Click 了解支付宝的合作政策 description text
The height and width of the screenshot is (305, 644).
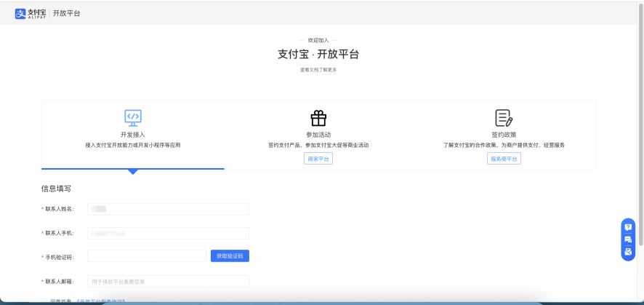coord(504,145)
